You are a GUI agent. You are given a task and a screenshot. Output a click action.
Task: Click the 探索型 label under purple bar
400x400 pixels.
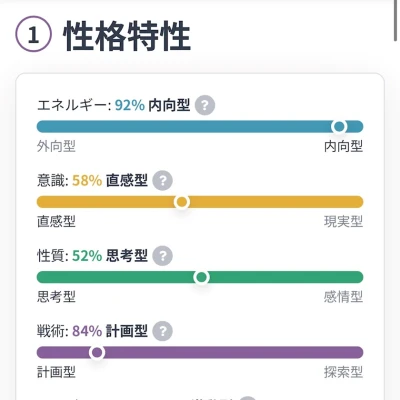pos(344,372)
